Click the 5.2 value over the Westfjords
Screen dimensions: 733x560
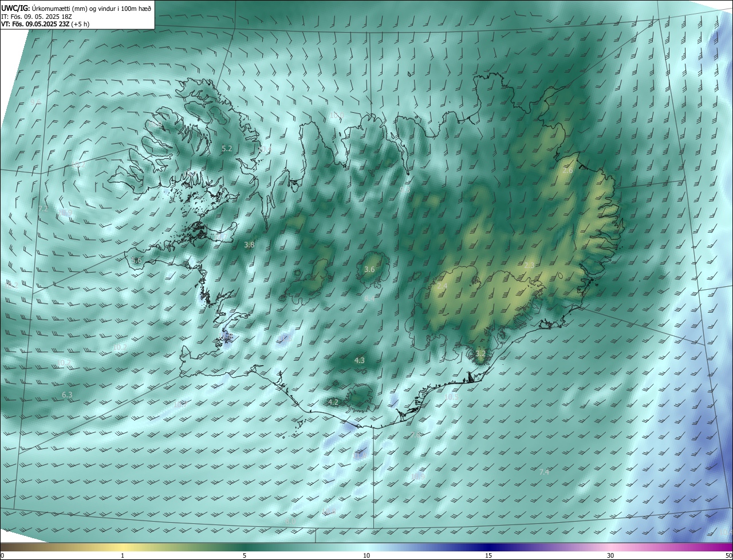tap(227, 148)
